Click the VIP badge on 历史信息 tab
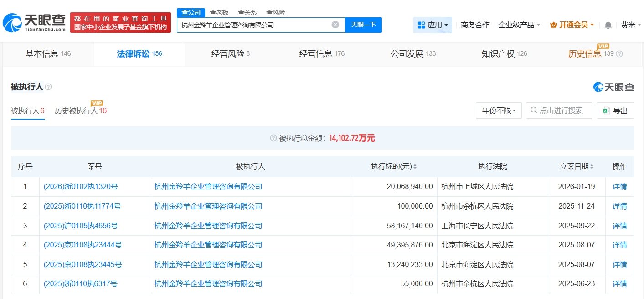The height and width of the screenshot is (299, 644). 603,47
